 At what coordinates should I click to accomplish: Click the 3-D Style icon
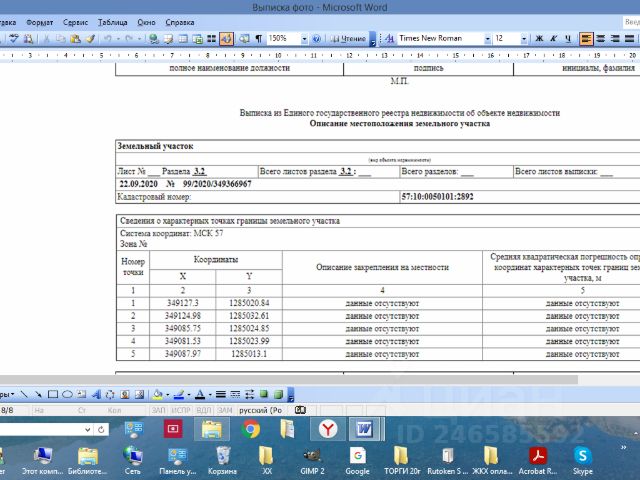[x=278, y=394]
